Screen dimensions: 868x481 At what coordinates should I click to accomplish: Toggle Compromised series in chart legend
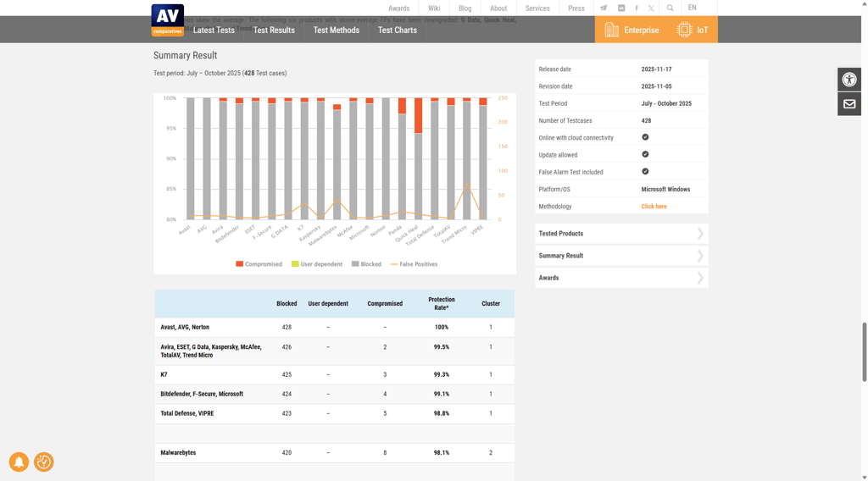259,264
